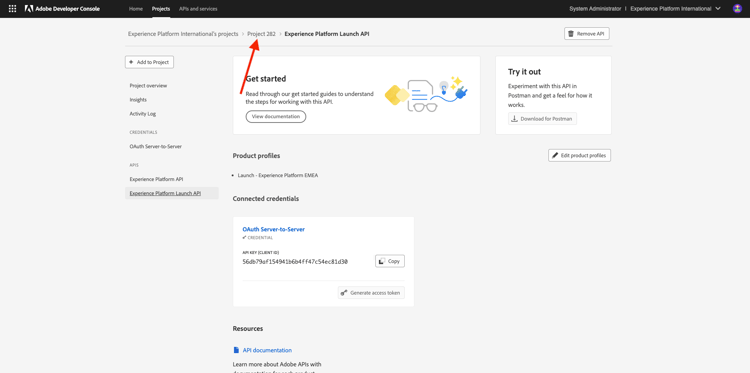Image resolution: width=750 pixels, height=373 pixels.
Task: Open the app switcher grid icon
Action: coord(12,9)
